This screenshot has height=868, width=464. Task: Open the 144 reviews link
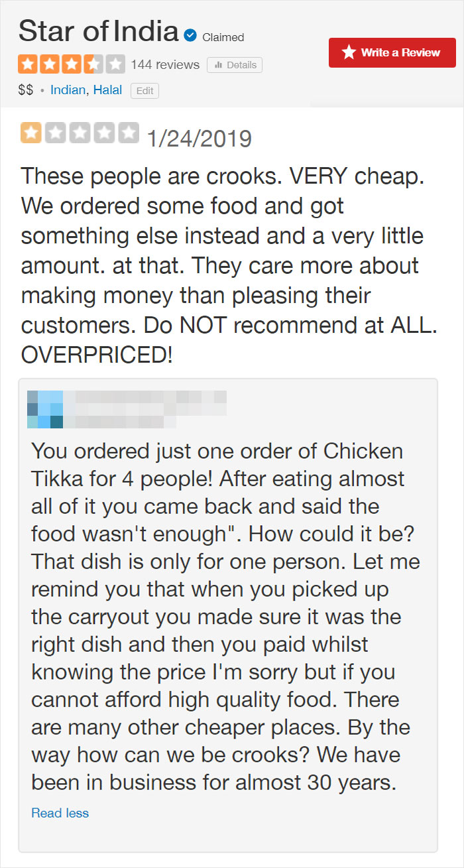165,64
